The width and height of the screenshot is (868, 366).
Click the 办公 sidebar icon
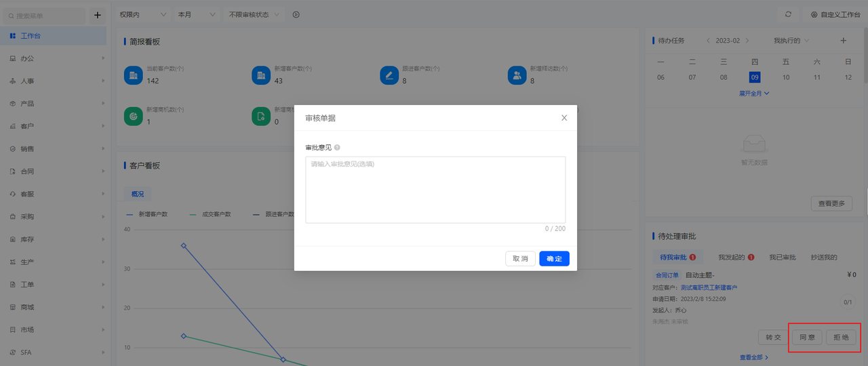click(13, 58)
